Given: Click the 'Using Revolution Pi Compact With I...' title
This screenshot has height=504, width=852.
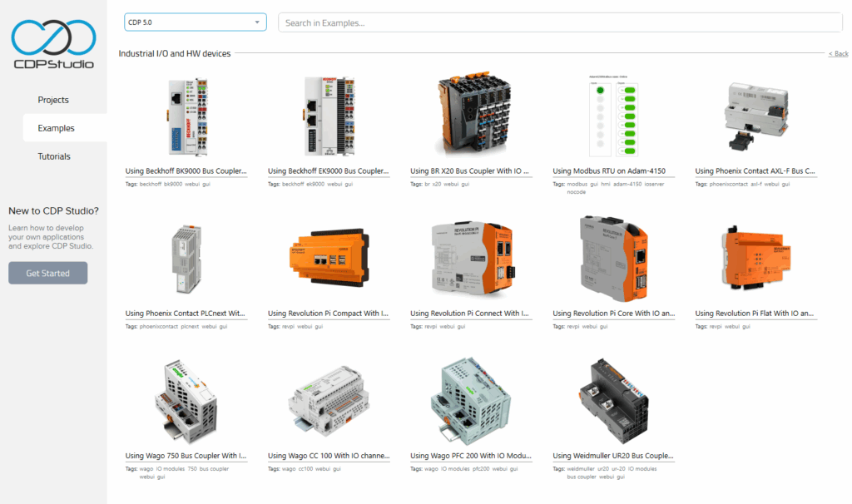Looking at the screenshot, I should coord(328,314).
